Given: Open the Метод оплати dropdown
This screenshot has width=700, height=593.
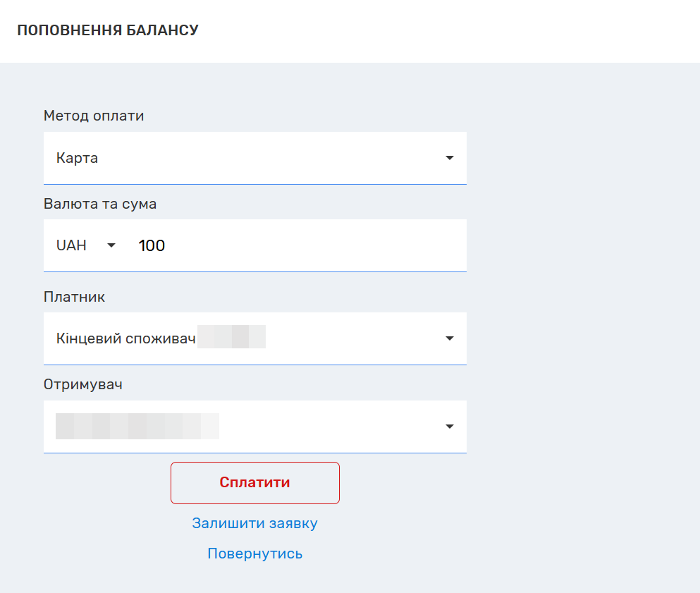Looking at the screenshot, I should [x=254, y=158].
